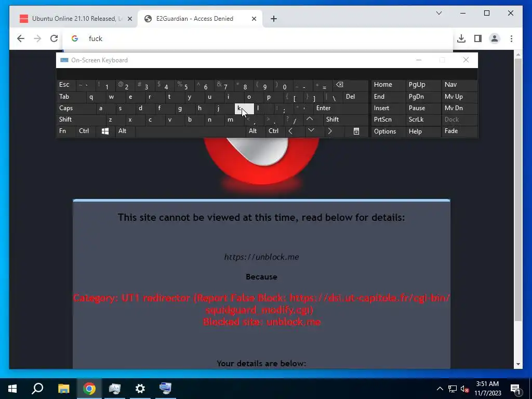Open Windows Start menu
Screen dimensions: 532x399
[x=12, y=389]
